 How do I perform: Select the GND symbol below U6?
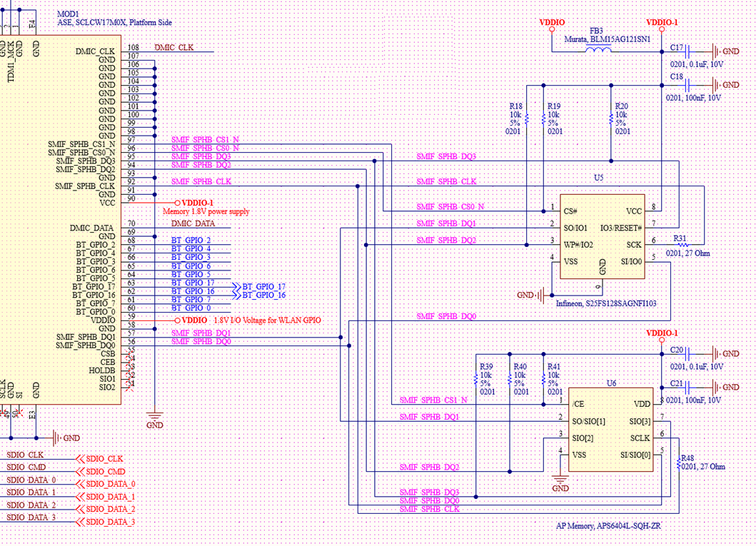(x=560, y=480)
